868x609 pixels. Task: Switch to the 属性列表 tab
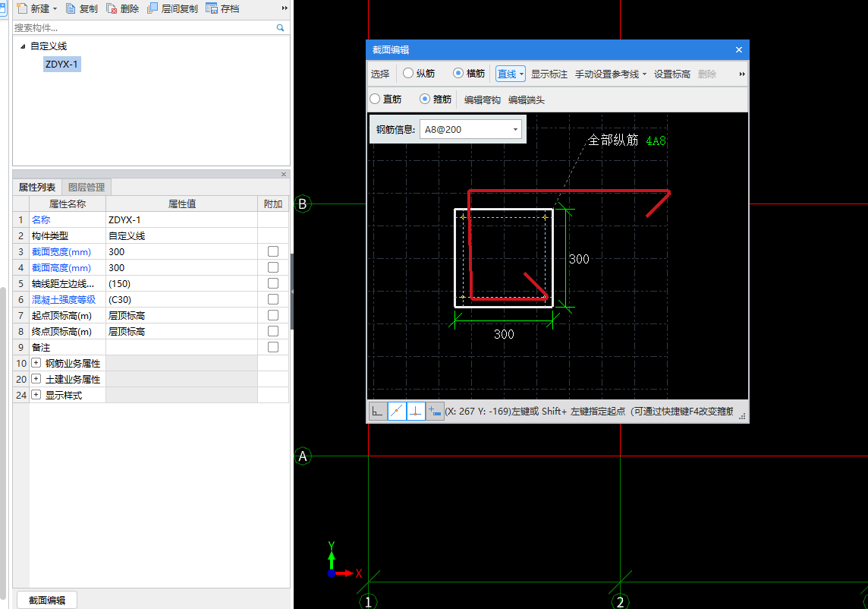pos(37,188)
